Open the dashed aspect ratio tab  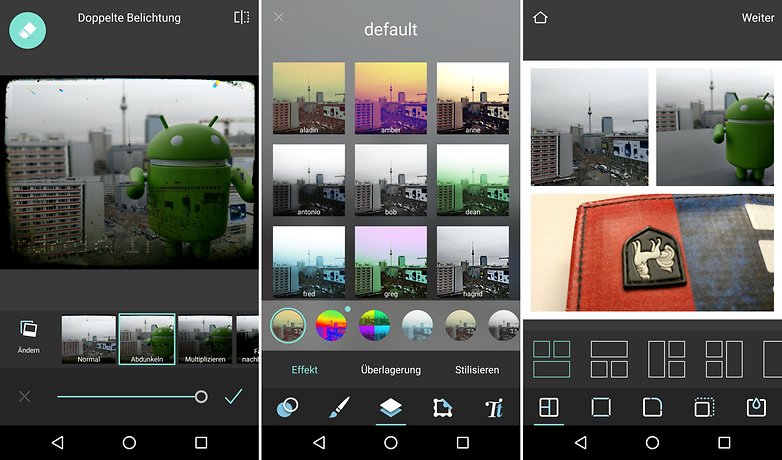704,407
